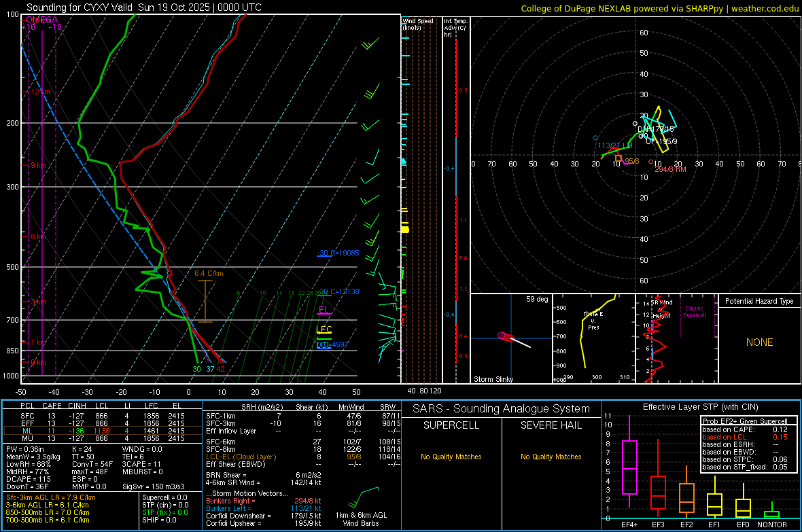Screen dimensions: 802x532
Task: Select the yellow LFC level label
Action: [324, 330]
